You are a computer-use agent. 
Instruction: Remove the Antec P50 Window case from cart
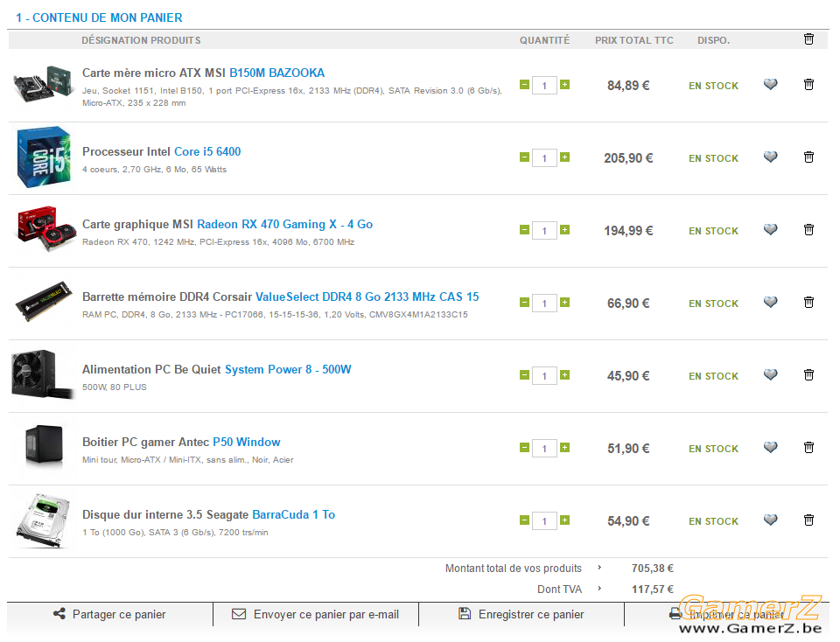tap(808, 448)
